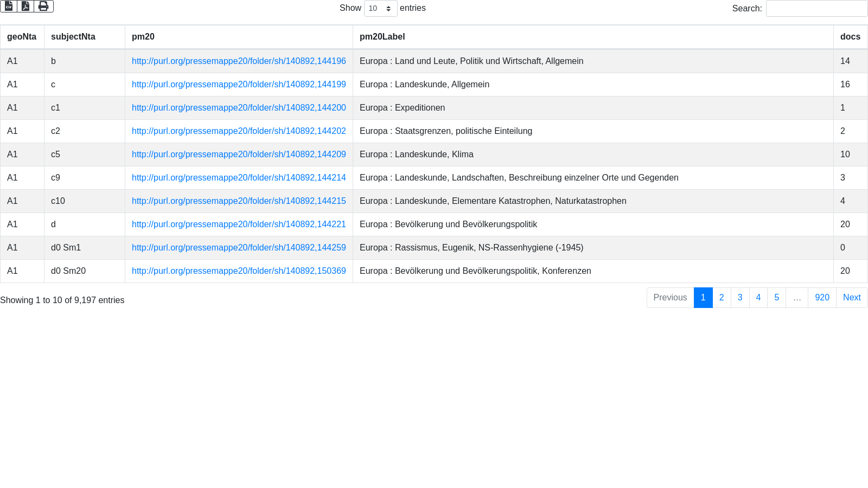The height and width of the screenshot is (488, 868).
Task: Open folder link ending in 144196
Action: (x=239, y=61)
